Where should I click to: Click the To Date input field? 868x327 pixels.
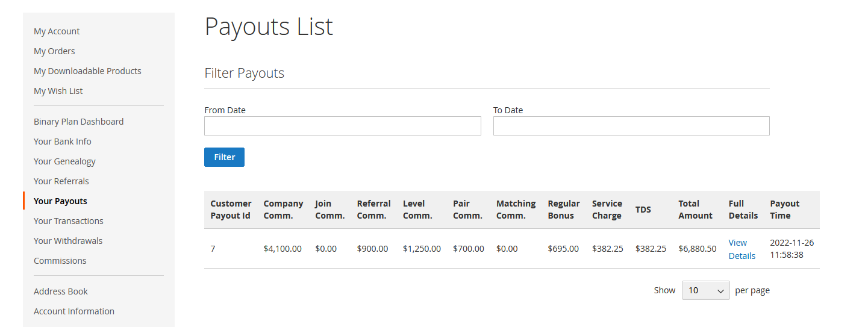(631, 126)
